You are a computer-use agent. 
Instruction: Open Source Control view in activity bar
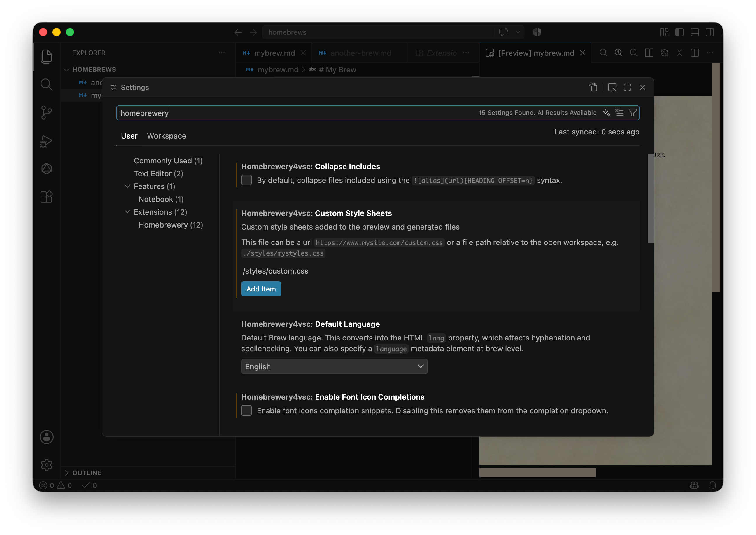pyautogui.click(x=46, y=113)
